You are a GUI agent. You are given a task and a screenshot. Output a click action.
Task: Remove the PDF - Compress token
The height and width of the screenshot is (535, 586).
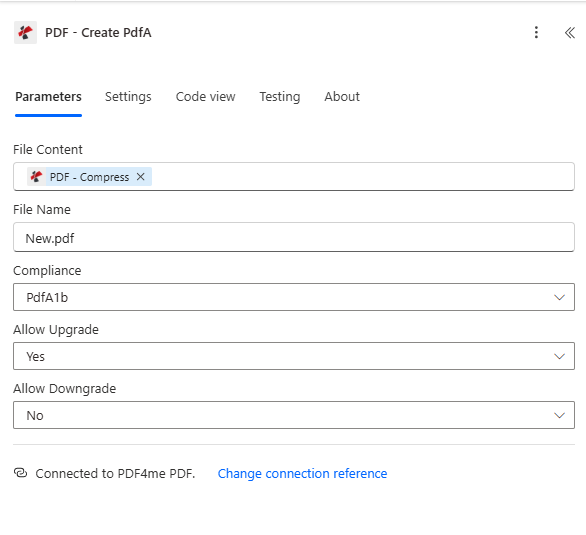(x=141, y=177)
